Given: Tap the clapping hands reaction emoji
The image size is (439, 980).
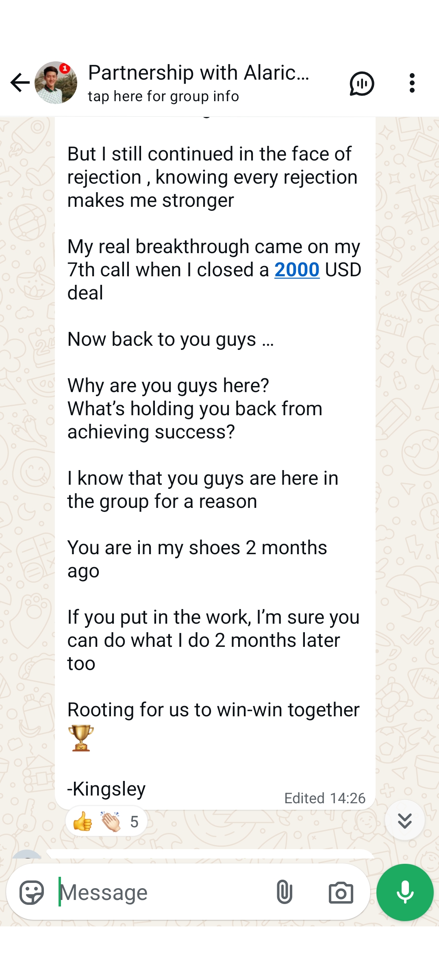Looking at the screenshot, I should click(111, 822).
